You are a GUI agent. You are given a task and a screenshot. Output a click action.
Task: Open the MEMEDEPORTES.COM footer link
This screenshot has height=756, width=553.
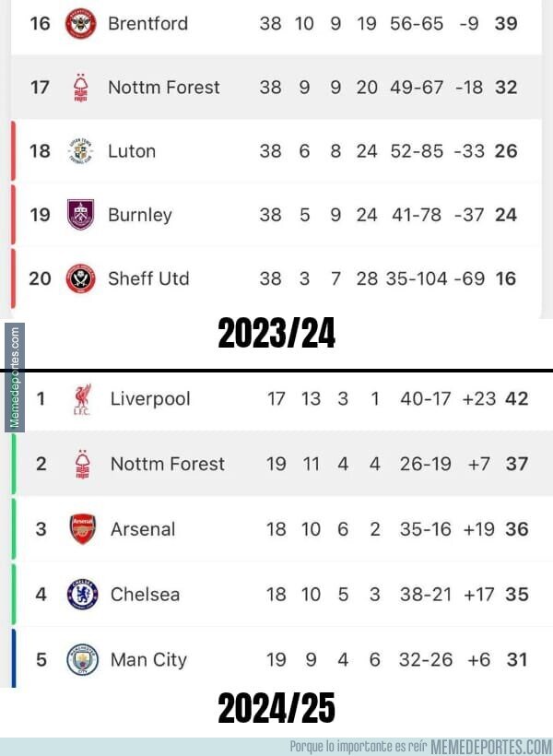coord(491,747)
